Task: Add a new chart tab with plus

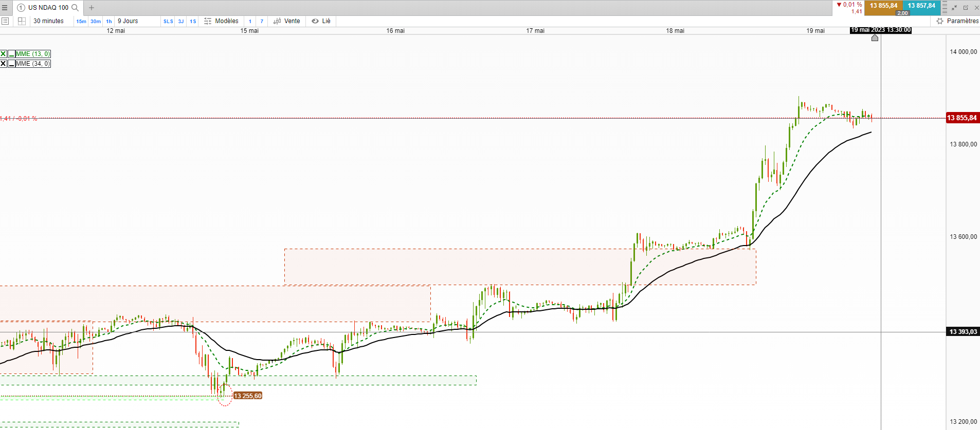Action: click(92, 8)
